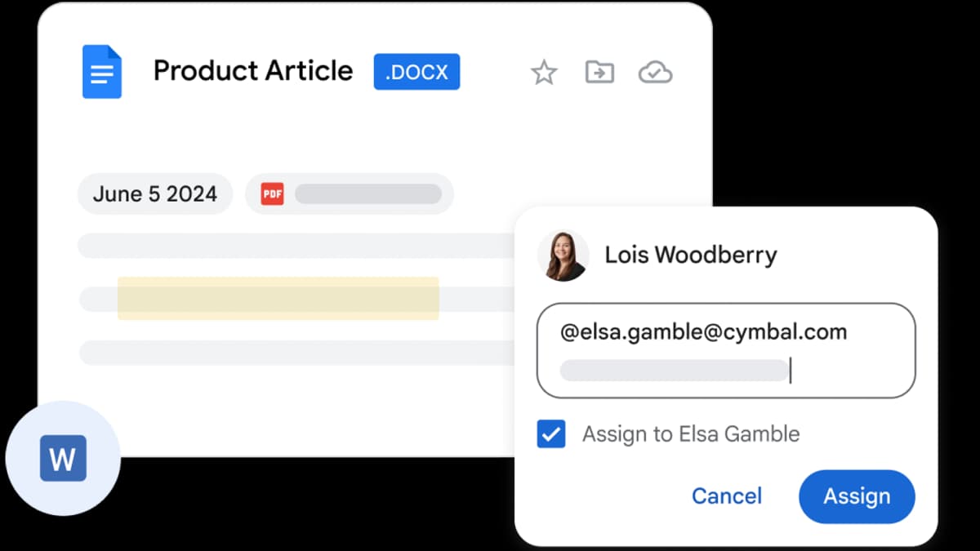Cancel the comment assignment
The image size is (980, 551).
pyautogui.click(x=726, y=495)
